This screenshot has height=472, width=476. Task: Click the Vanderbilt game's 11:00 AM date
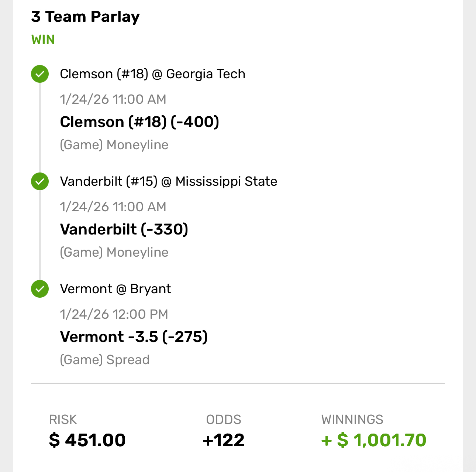tap(113, 207)
